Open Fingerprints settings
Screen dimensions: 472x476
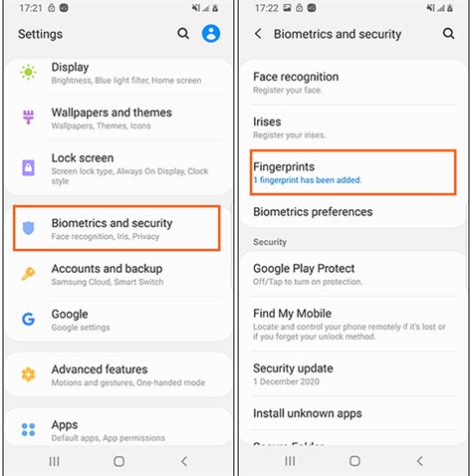(354, 172)
